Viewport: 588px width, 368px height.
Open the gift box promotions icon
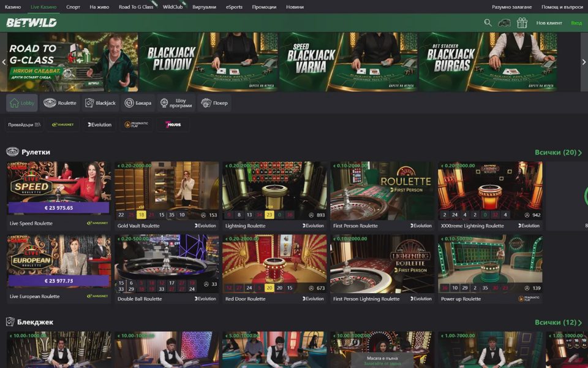(x=522, y=23)
